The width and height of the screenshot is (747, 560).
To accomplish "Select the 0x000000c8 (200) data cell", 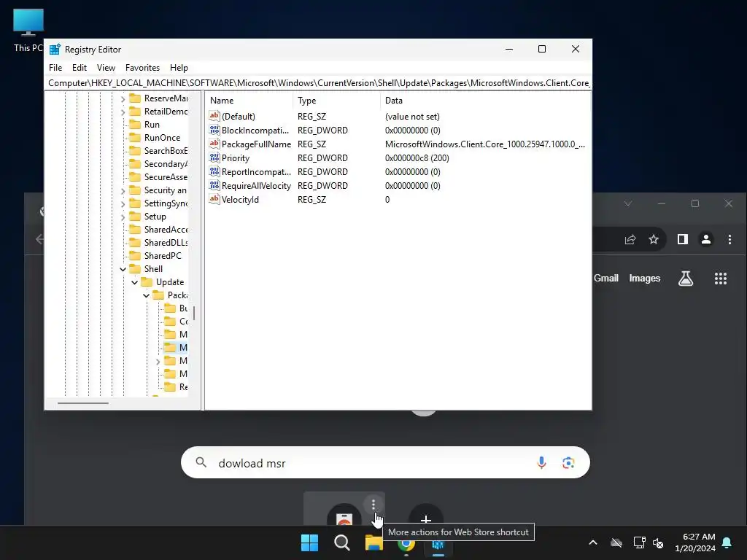I will (x=417, y=157).
